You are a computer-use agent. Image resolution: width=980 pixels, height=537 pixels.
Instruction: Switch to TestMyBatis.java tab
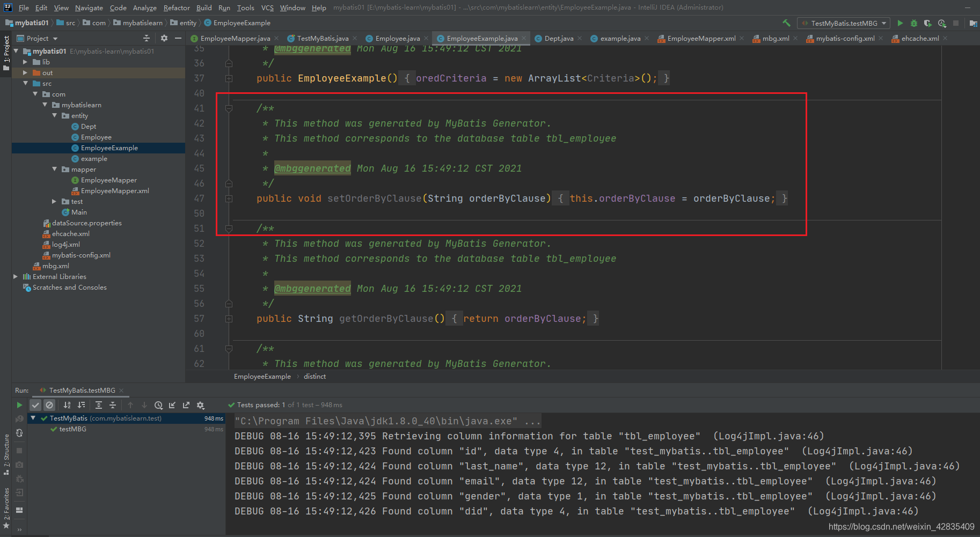pyautogui.click(x=323, y=38)
